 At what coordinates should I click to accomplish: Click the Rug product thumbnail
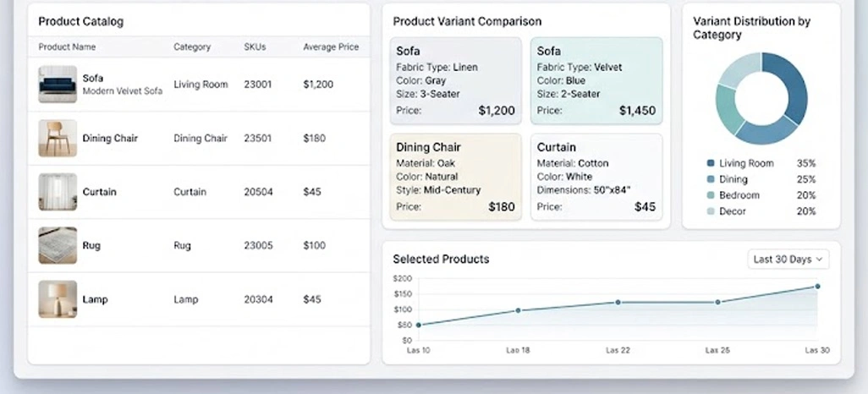(58, 245)
